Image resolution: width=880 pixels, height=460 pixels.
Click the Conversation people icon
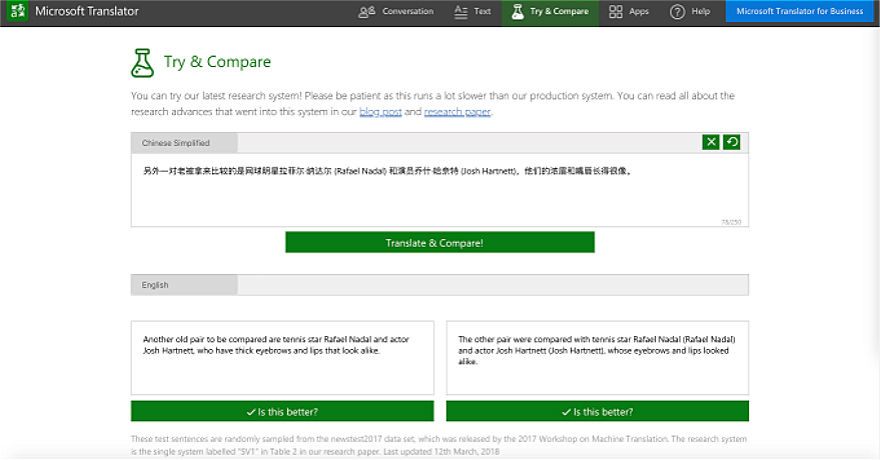[x=366, y=11]
